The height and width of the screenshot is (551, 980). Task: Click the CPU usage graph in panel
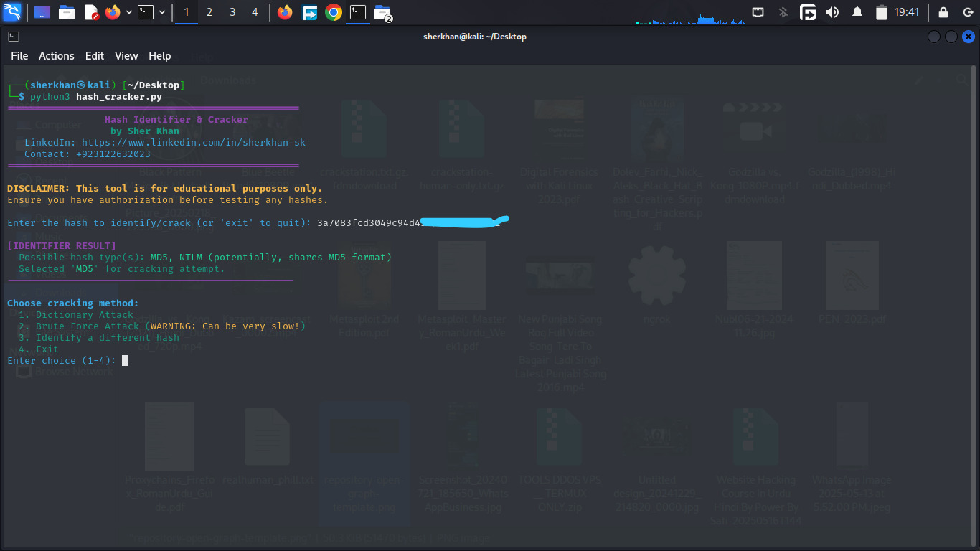[689, 19]
